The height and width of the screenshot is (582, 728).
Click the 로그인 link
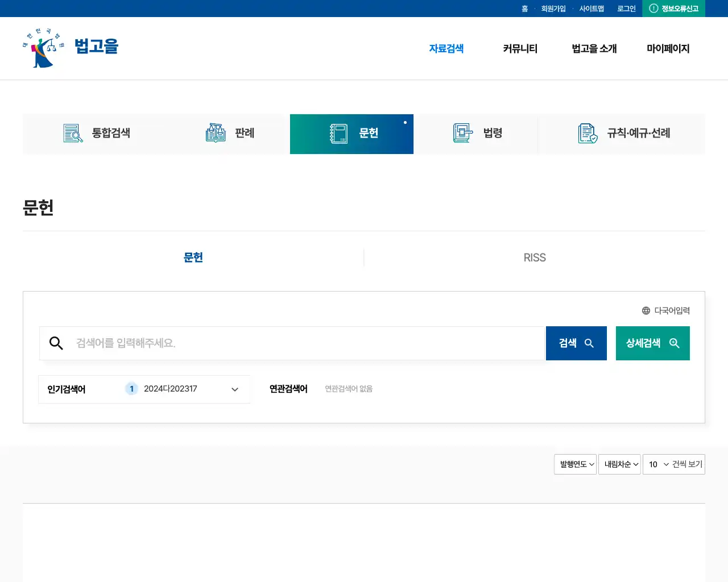pyautogui.click(x=626, y=9)
